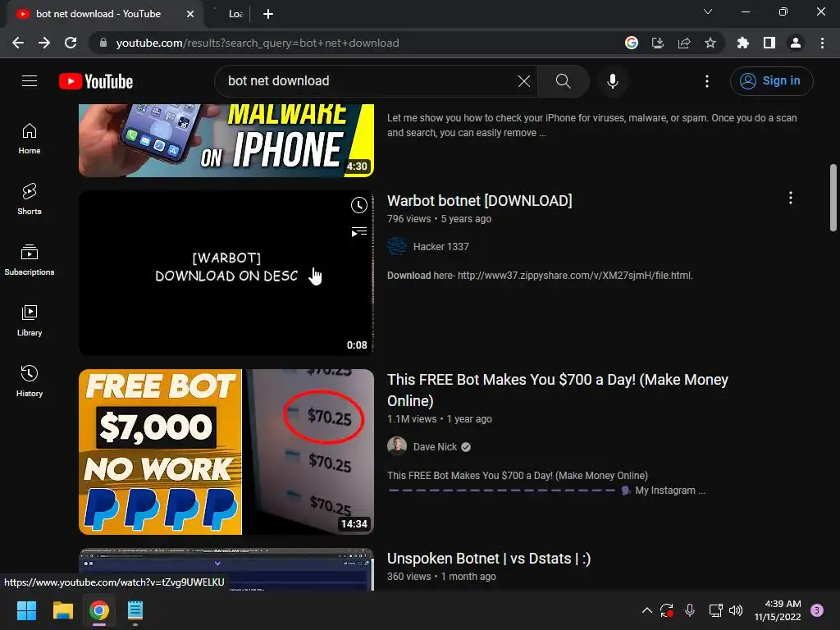Use the page vertical scrollbar
This screenshot has height=630, width=840.
pyautogui.click(x=833, y=198)
